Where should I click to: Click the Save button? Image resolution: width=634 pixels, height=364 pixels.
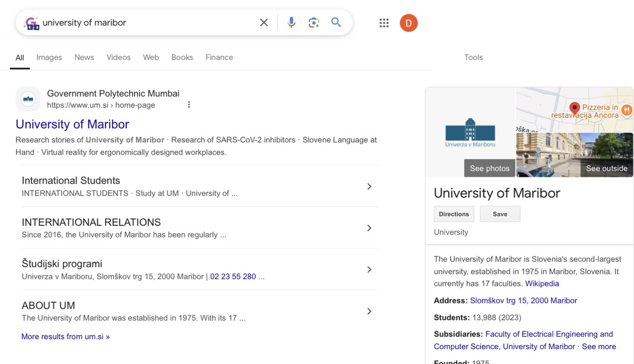point(500,214)
